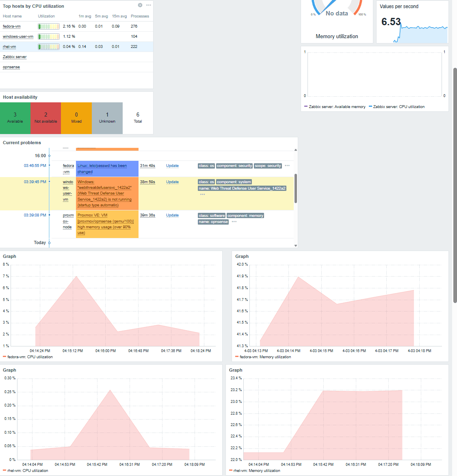The width and height of the screenshot is (457, 476).
Task: Click the problems list scroll-up arrow
Action: pyautogui.click(x=296, y=150)
